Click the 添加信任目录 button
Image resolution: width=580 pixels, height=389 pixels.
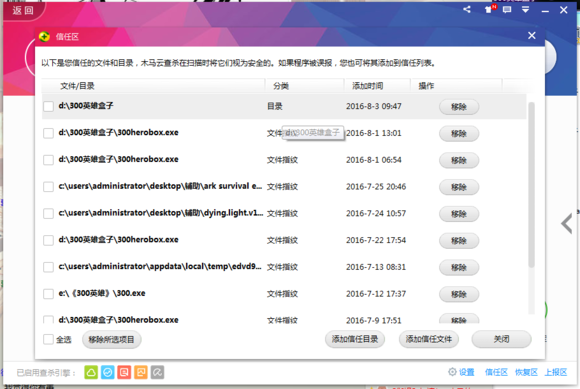[355, 339]
